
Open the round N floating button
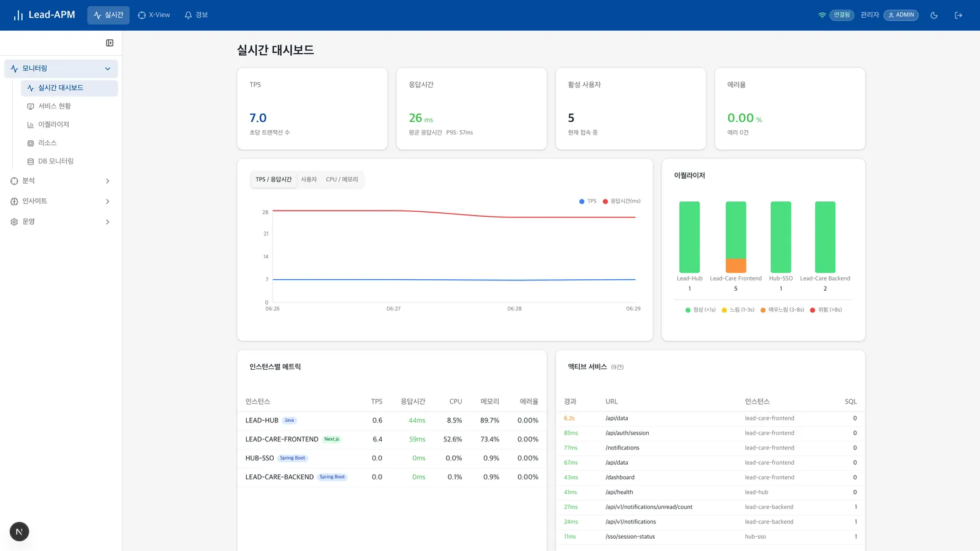click(19, 532)
